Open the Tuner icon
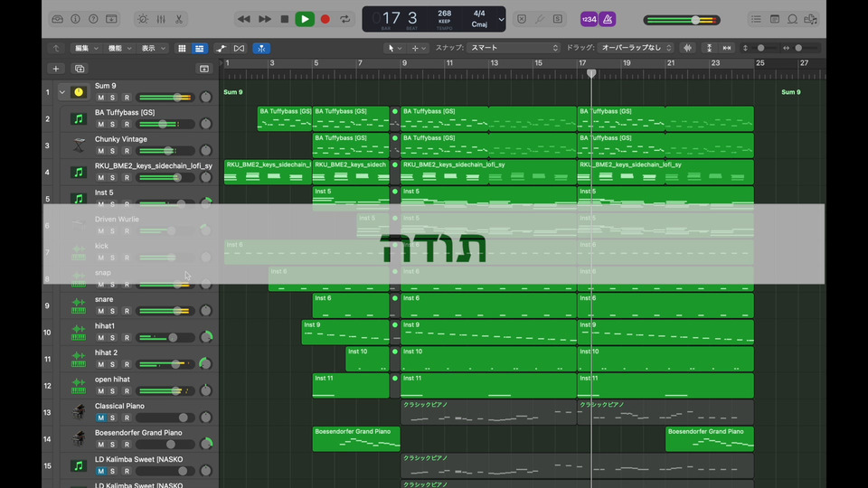868x488 pixels. (540, 19)
